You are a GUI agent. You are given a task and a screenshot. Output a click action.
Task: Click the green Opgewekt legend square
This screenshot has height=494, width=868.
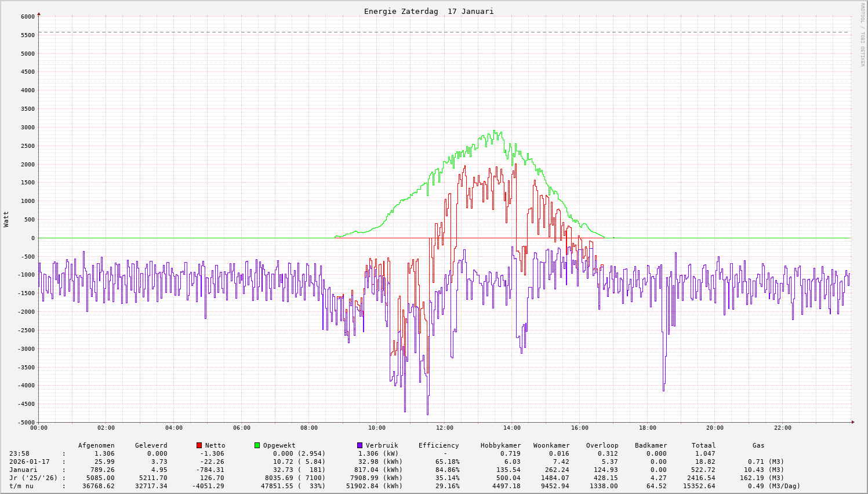pos(257,445)
